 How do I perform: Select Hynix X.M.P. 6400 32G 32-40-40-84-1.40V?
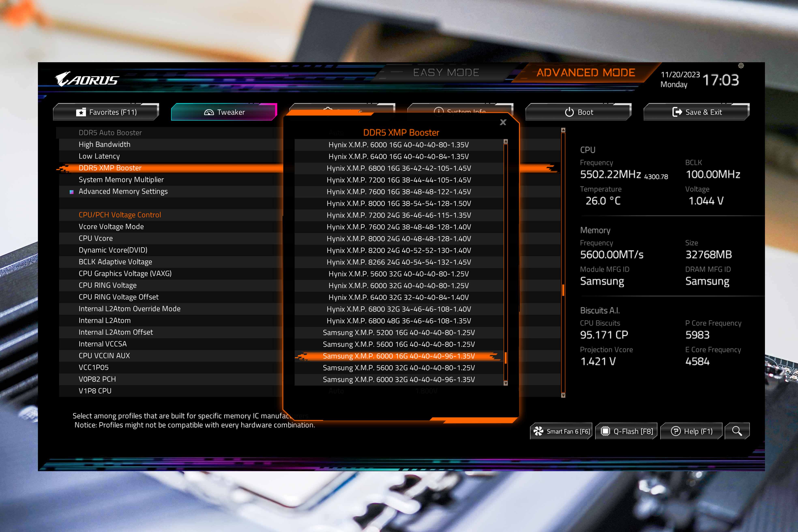(399, 297)
